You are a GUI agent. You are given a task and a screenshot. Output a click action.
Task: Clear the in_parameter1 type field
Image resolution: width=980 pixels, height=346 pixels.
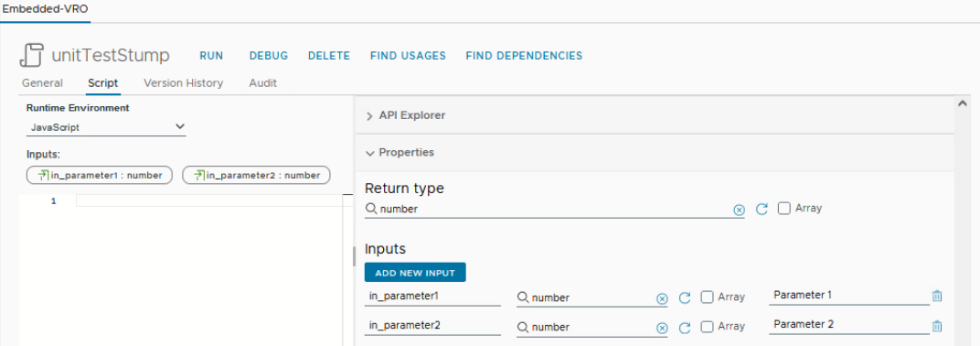[x=662, y=298]
